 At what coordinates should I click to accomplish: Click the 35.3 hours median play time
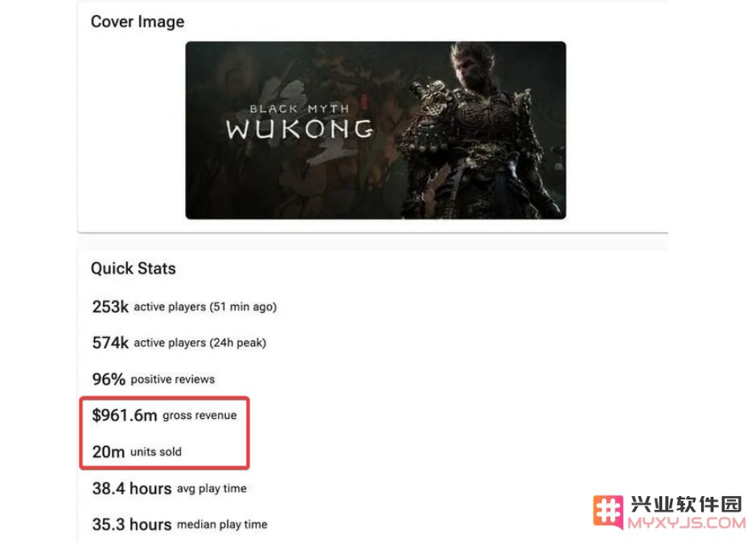coord(179,524)
